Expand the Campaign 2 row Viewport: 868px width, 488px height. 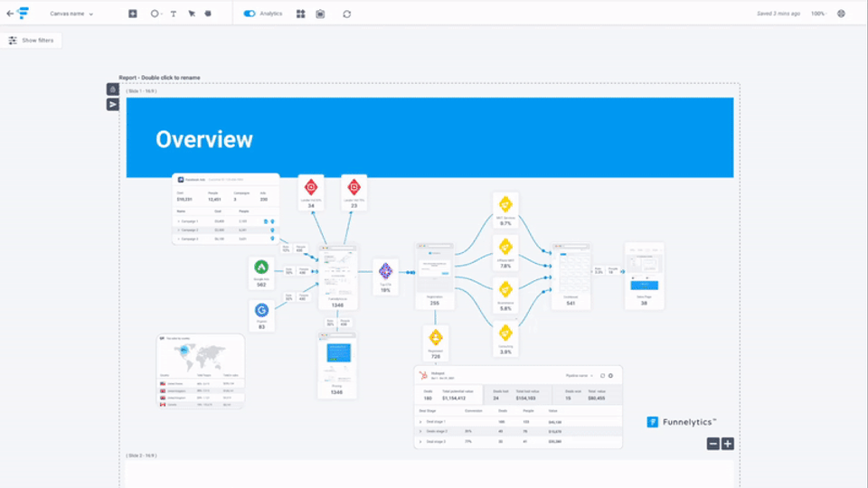pyautogui.click(x=178, y=230)
